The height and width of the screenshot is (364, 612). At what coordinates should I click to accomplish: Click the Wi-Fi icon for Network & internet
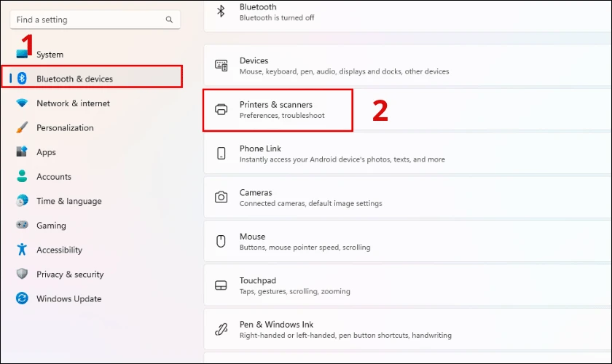pyautogui.click(x=22, y=103)
